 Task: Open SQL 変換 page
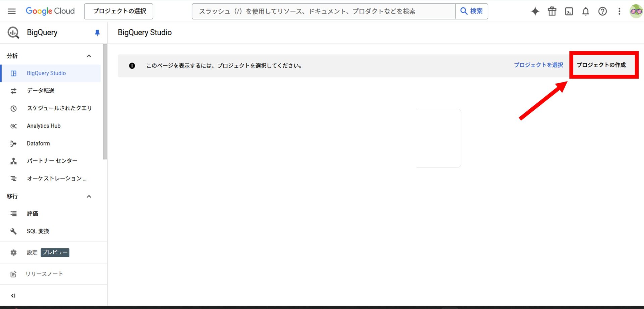(50, 231)
